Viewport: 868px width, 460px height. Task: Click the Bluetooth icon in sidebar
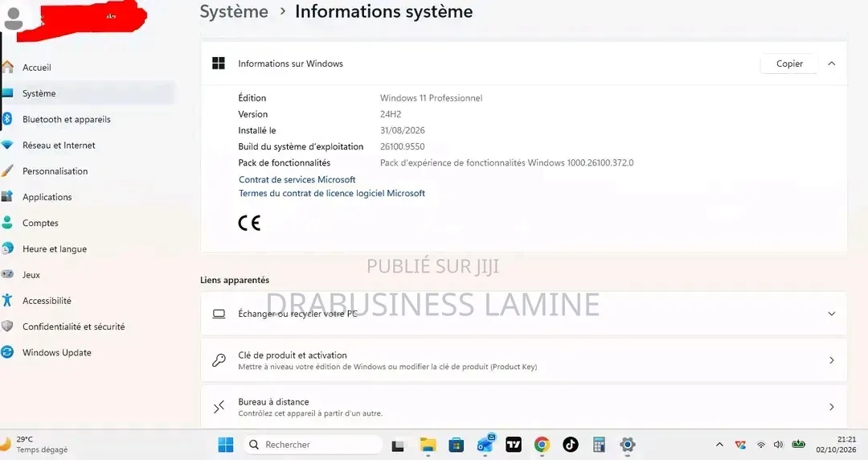(7, 118)
